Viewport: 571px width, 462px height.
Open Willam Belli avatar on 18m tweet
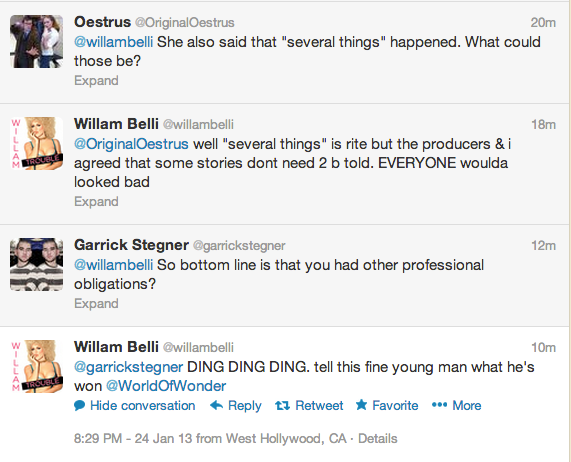point(36,143)
